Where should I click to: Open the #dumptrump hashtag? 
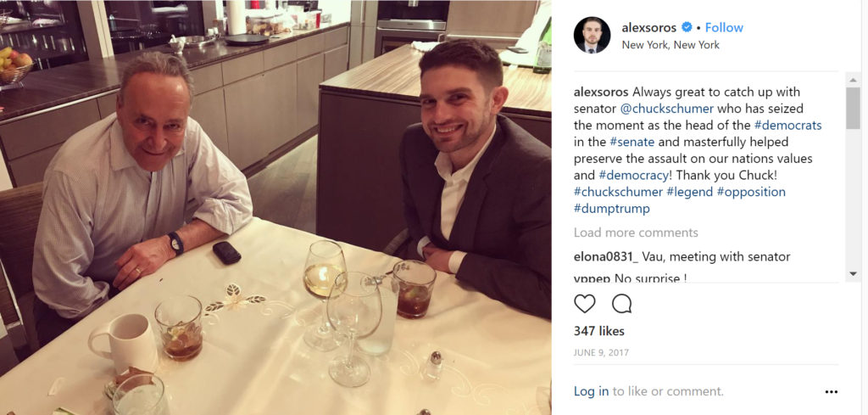coord(612,208)
